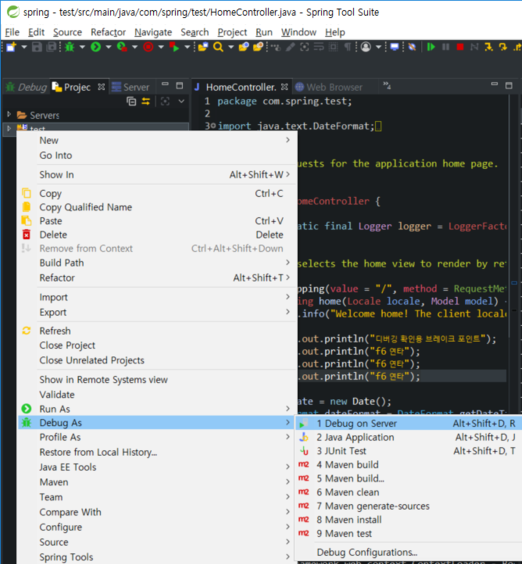Expand the test project tree node
Screen dimensions: 522x564
click(x=9, y=128)
